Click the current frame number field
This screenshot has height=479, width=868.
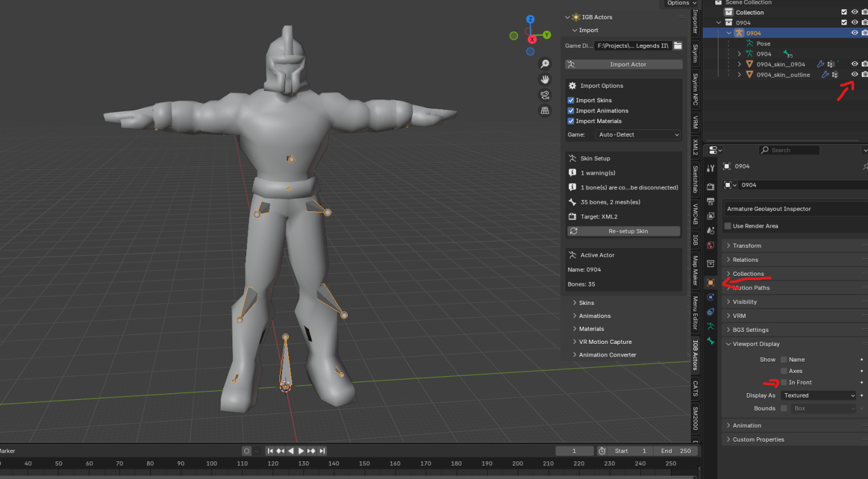[x=575, y=451]
